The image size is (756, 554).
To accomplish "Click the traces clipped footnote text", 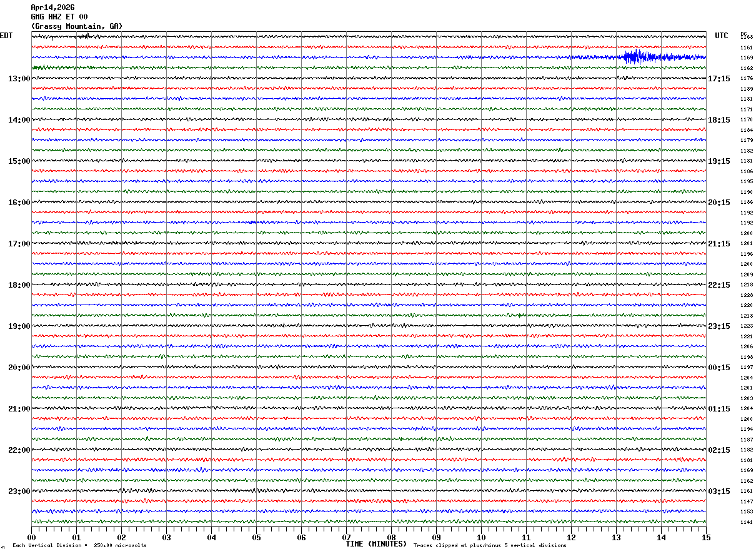I will click(490, 546).
